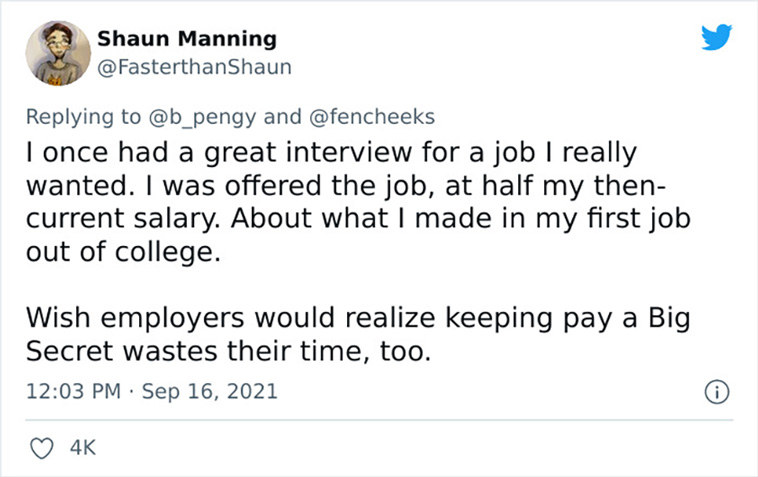This screenshot has width=758, height=477.
Task: Visit the @FasterthanShaun handle
Action: point(194,67)
